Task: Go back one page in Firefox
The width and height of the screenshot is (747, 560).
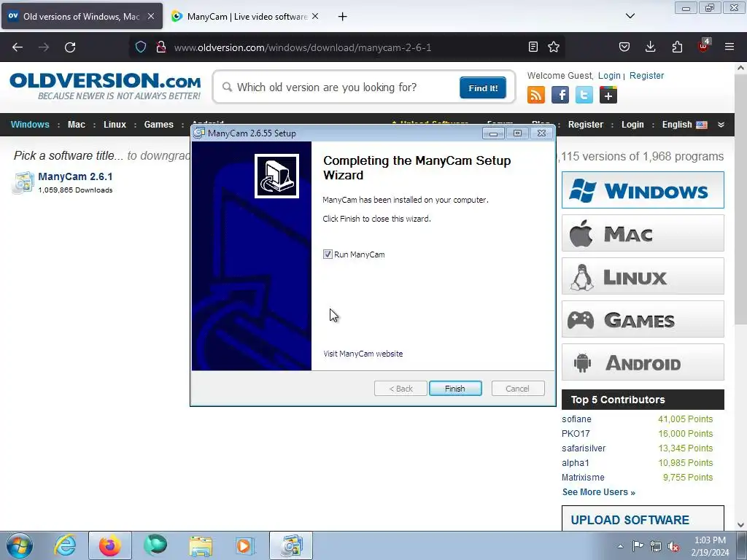Action: [x=18, y=47]
